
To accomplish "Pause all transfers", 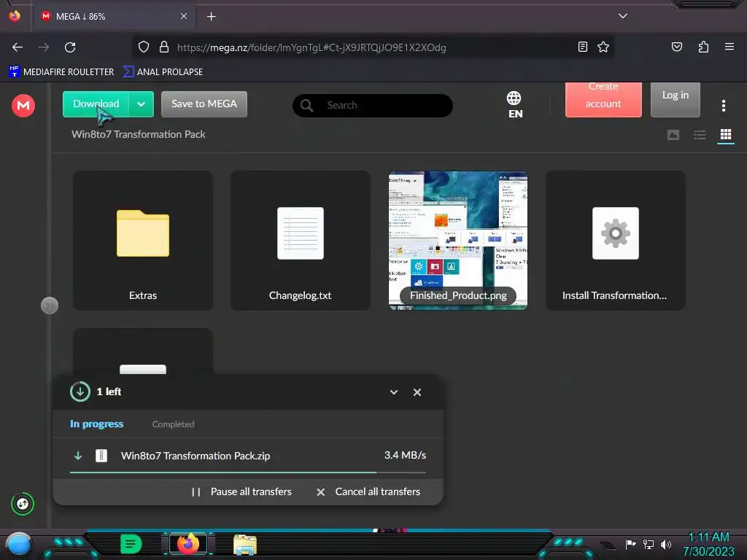I will pos(241,491).
